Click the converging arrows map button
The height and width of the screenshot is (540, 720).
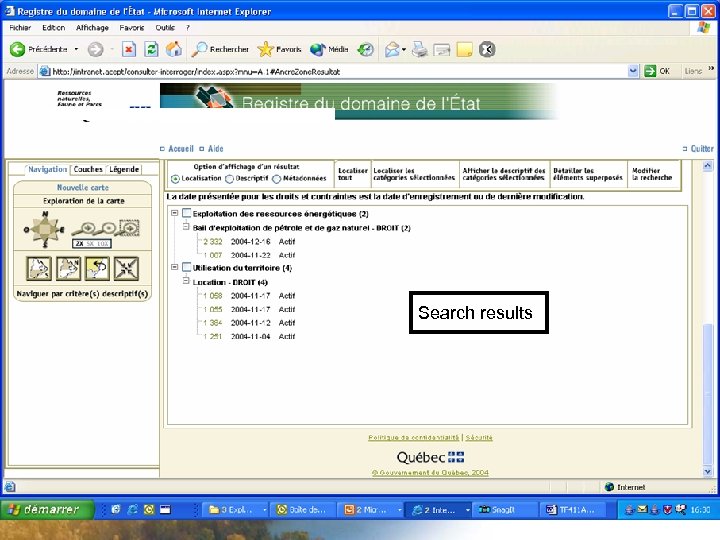click(x=127, y=269)
